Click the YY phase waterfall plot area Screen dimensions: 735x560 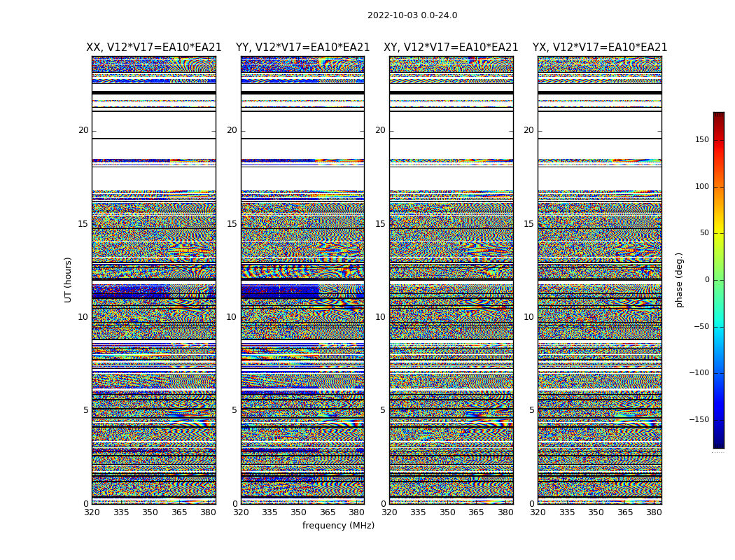pos(303,280)
